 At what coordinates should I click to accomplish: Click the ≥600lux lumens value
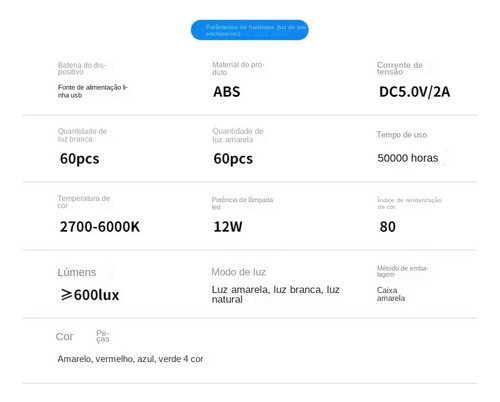coord(90,295)
